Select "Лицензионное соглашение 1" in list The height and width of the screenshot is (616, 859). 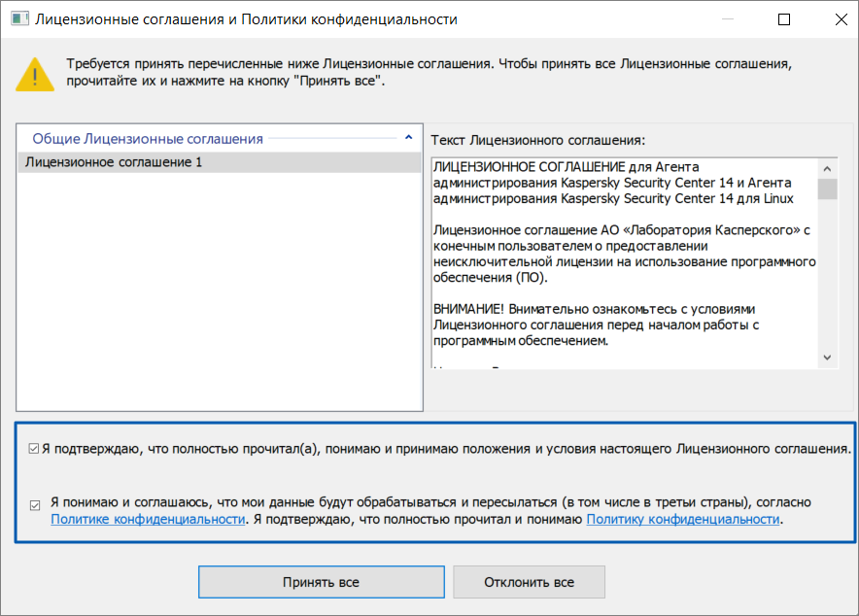tap(220, 162)
